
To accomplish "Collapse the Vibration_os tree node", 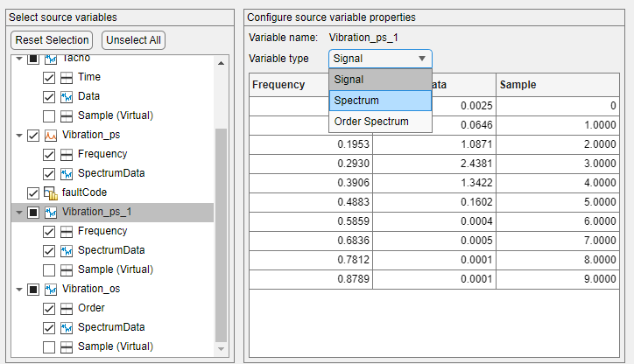I will tap(18, 289).
